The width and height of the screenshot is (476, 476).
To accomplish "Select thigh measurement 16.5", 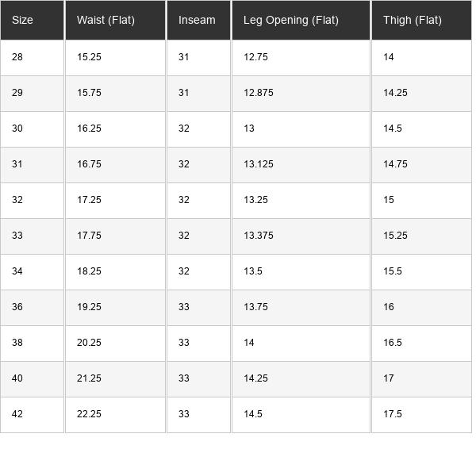I will coord(393,343).
